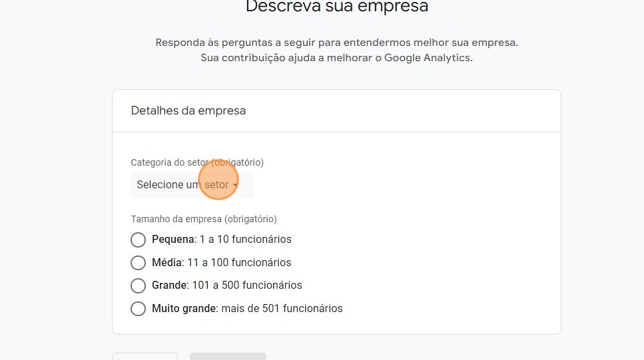
Task: Click the bold word "Grande" in the options
Action: tap(169, 285)
